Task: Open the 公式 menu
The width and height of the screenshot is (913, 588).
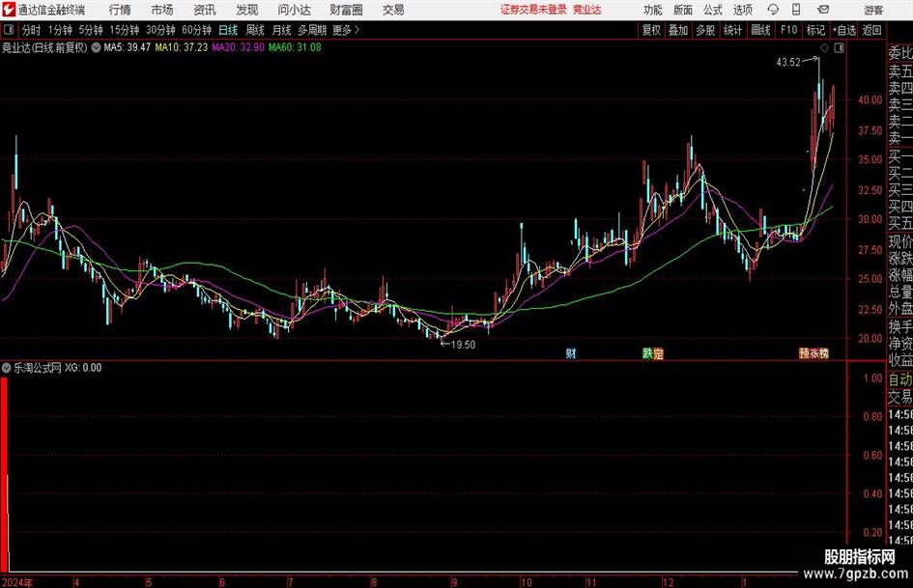Action: 713,10
